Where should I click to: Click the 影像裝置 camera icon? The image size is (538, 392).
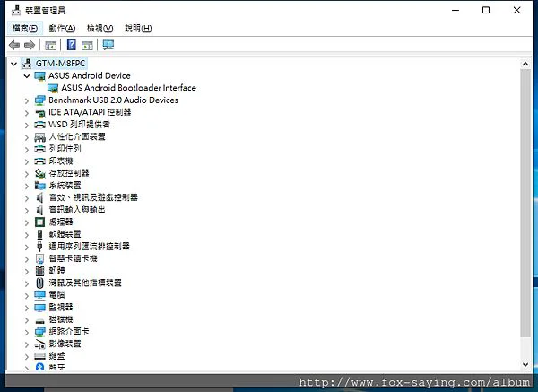tap(39, 344)
